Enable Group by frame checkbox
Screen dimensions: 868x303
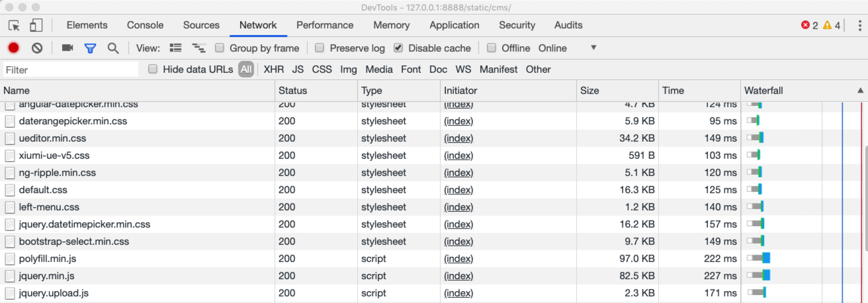pos(220,48)
